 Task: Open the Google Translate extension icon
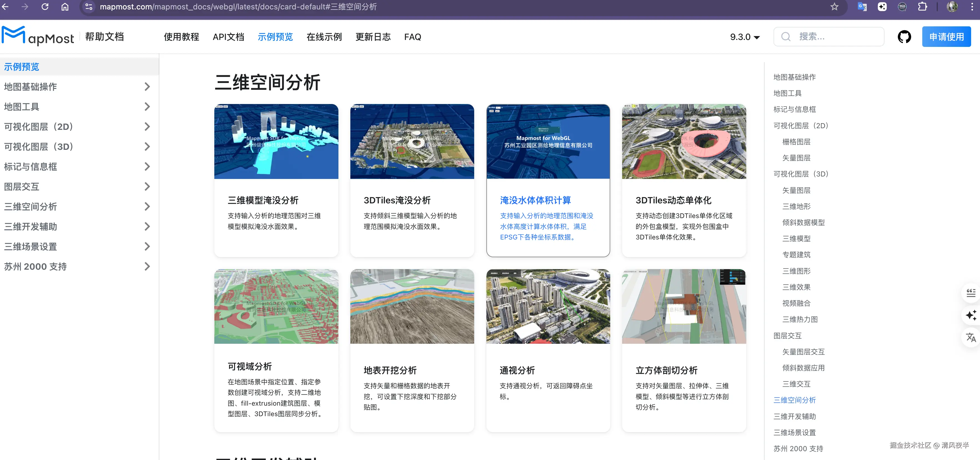(862, 7)
